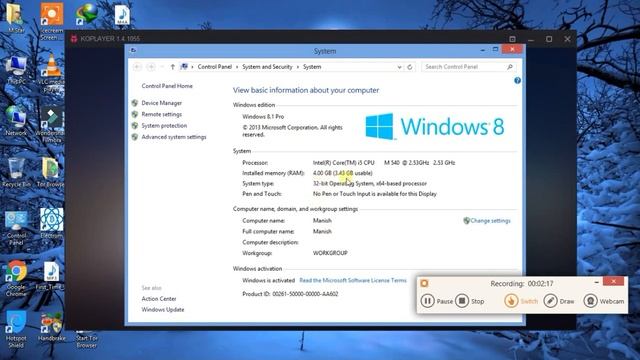Open Device Manager link
Image resolution: width=640 pixels, height=360 pixels.
(162, 103)
